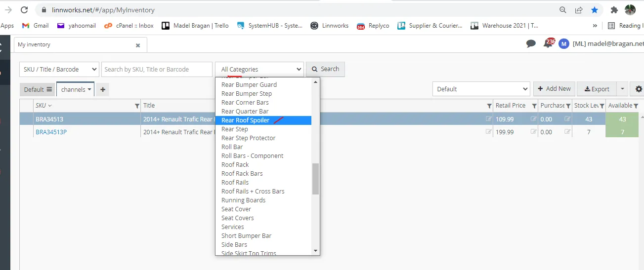The width and height of the screenshot is (644, 270).
Task: Select Rear Step category
Action: click(235, 129)
